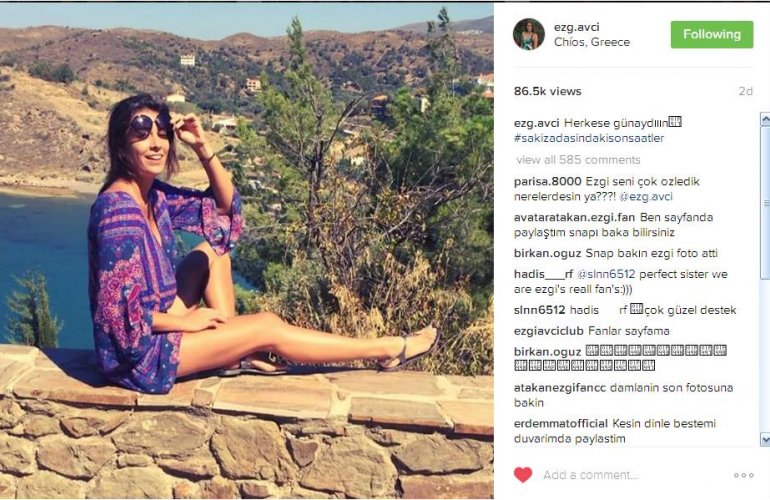
Task: Toggle the green Following button
Action: click(712, 34)
